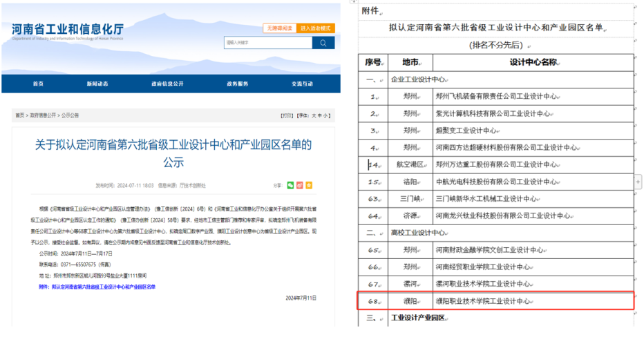
Task: Set font size to 小
Action: click(325, 116)
